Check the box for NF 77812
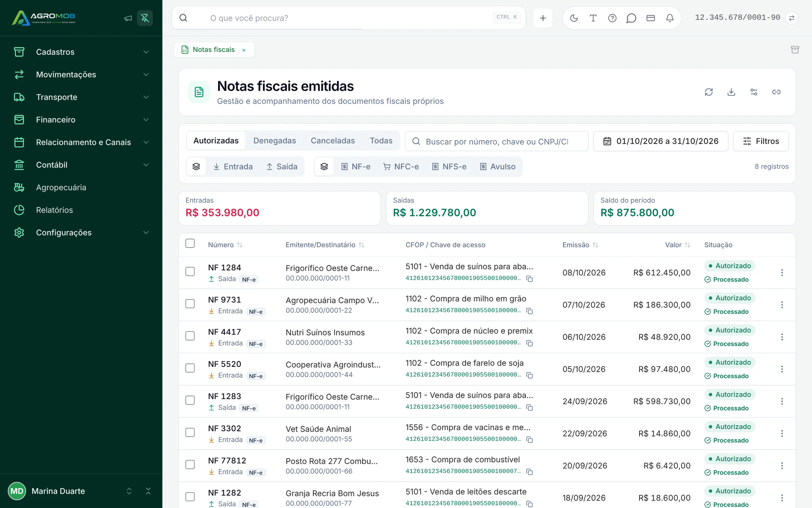Viewport: 812px width, 508px height. tap(190, 465)
